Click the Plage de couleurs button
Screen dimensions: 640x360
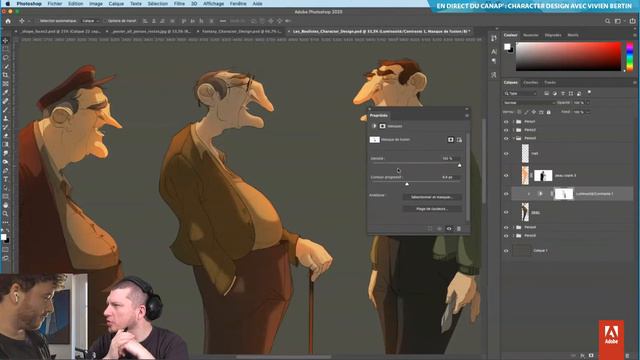[x=432, y=209]
